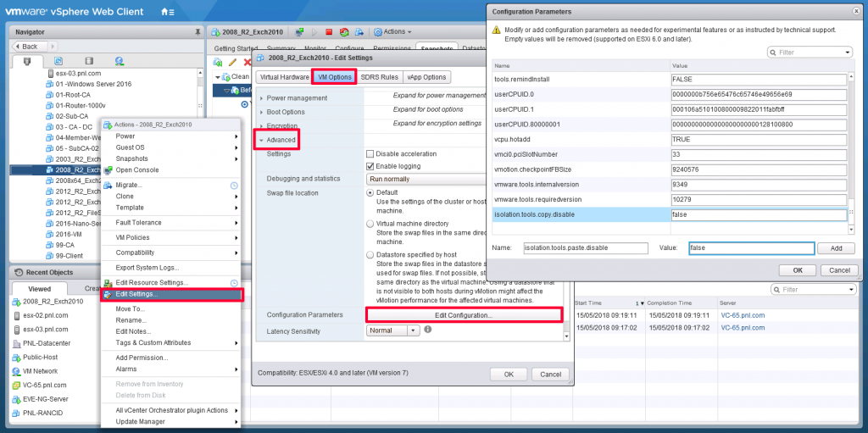The width and height of the screenshot is (868, 433).
Task: Click Add button in Configuration Parameters
Action: tap(836, 248)
